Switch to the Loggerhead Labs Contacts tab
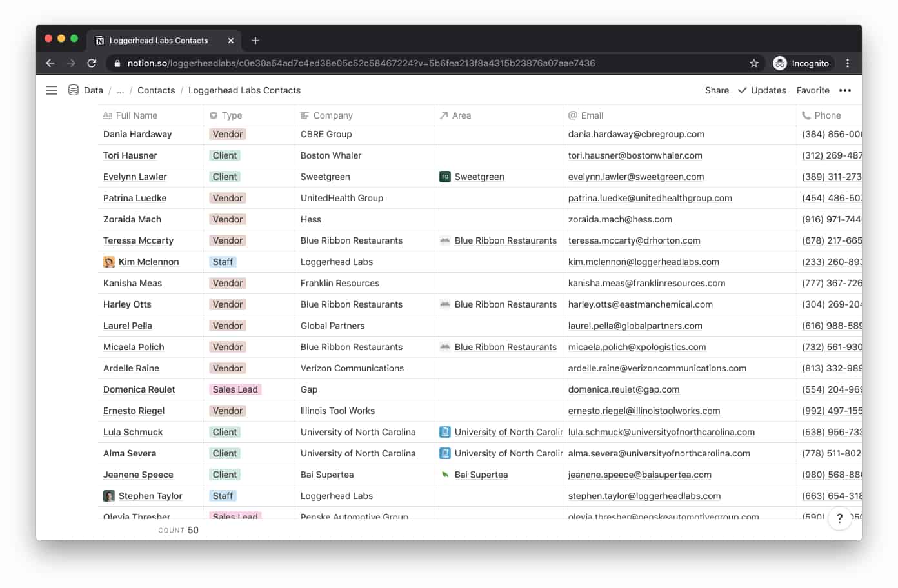This screenshot has height=588, width=898. (x=158, y=40)
